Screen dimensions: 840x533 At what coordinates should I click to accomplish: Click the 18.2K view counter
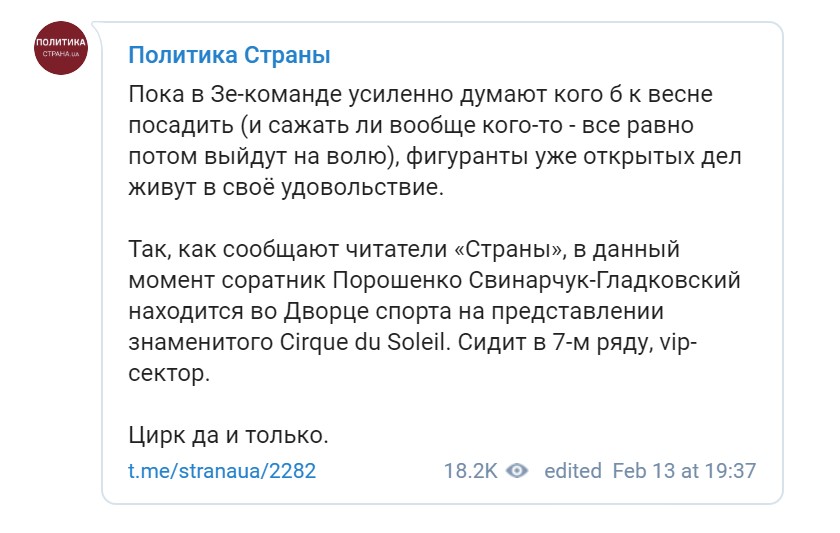[x=470, y=471]
